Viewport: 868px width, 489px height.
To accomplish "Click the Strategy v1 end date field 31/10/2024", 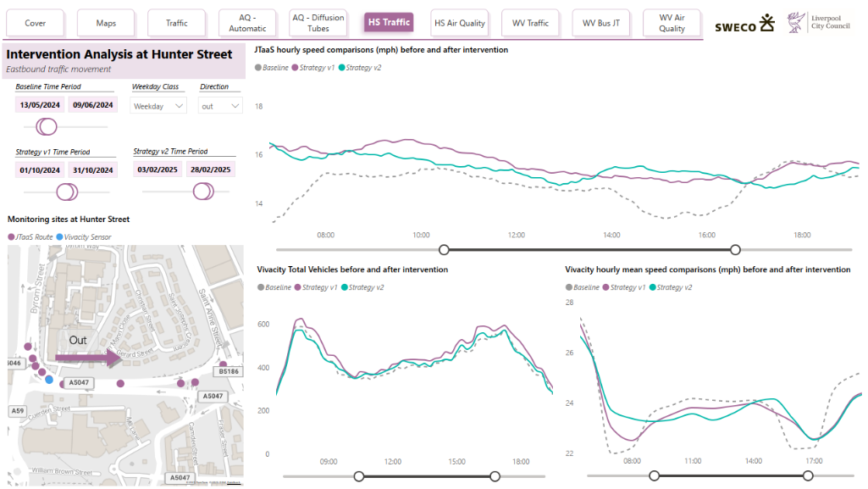I will pos(93,169).
